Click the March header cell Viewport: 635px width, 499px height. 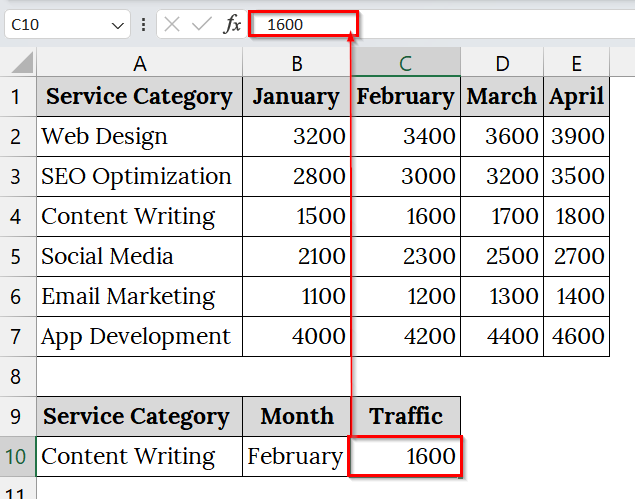click(x=502, y=96)
